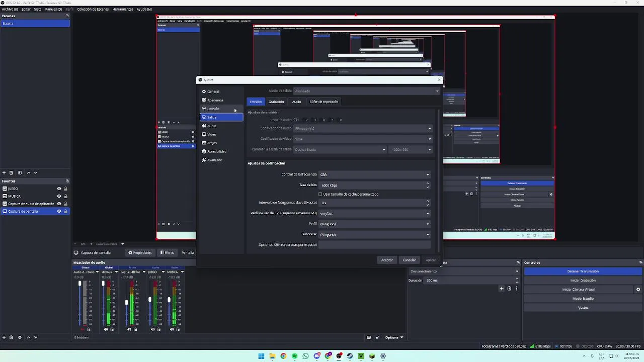This screenshot has height=362, width=644.
Task: Open Sintonizar (Ninguno) dropdown
Action: pos(375,234)
